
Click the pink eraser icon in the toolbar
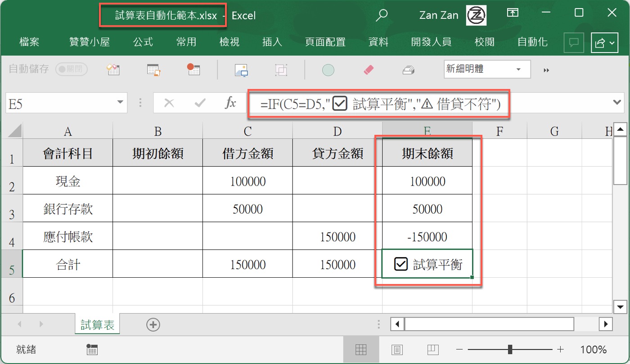coord(368,70)
